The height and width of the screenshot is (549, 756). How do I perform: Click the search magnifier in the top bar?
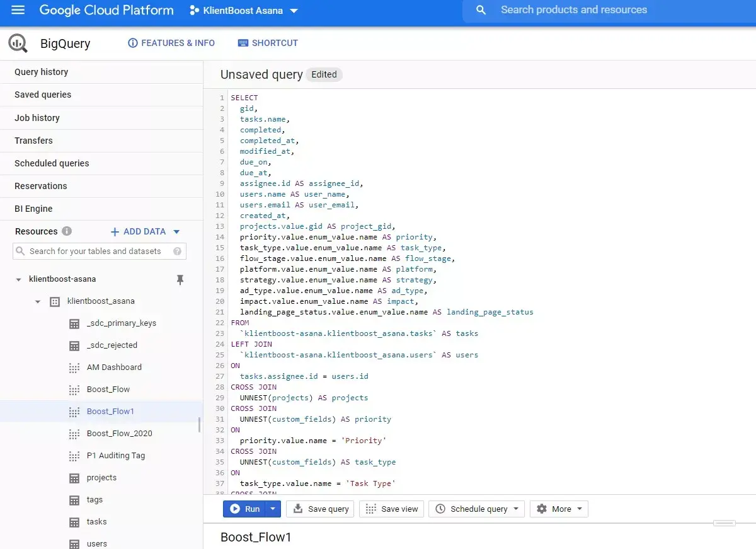pyautogui.click(x=481, y=10)
